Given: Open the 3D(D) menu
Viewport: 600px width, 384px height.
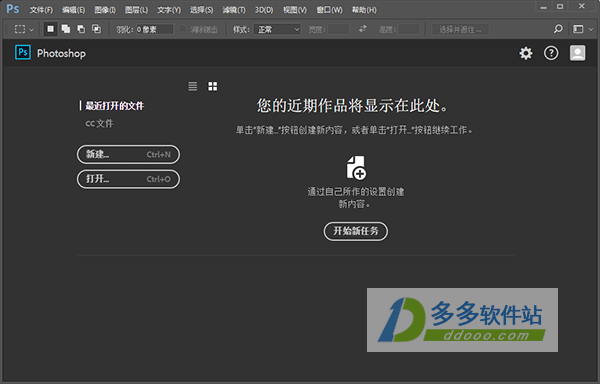Looking at the screenshot, I should pyautogui.click(x=264, y=10).
